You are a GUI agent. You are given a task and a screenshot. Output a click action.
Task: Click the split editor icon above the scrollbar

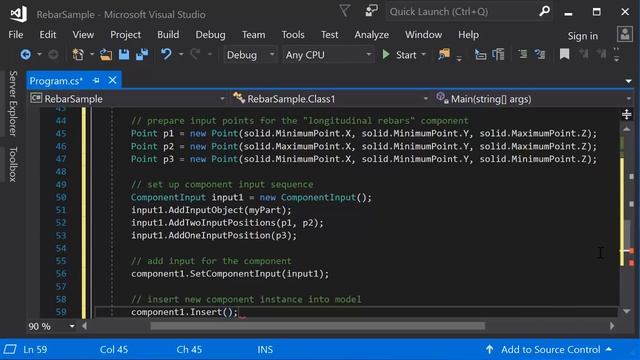point(627,114)
